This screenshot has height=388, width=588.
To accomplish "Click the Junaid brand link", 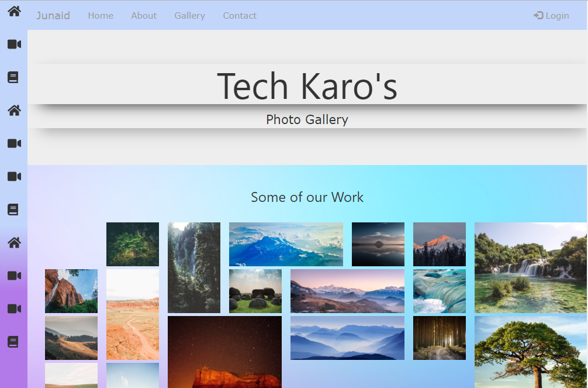I will click(53, 16).
